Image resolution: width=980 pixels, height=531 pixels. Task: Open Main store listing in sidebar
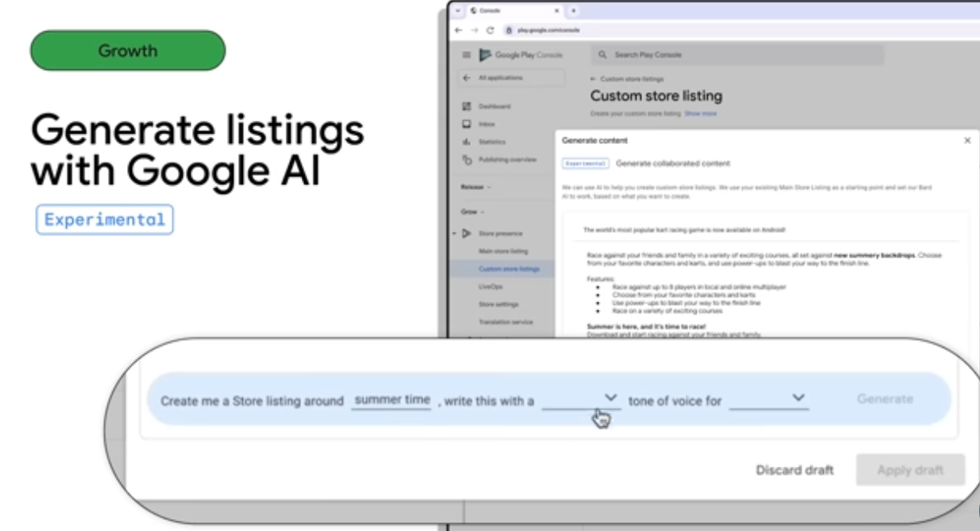coord(503,251)
